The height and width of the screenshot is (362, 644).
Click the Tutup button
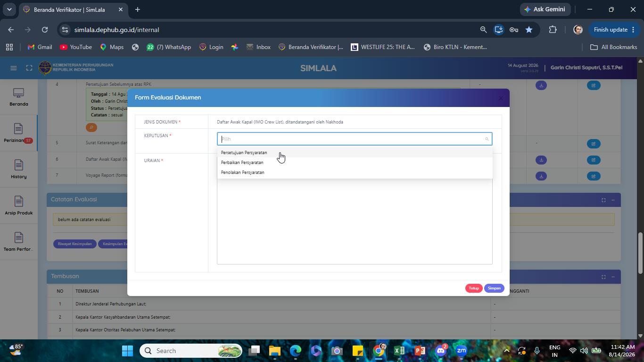[x=474, y=288]
